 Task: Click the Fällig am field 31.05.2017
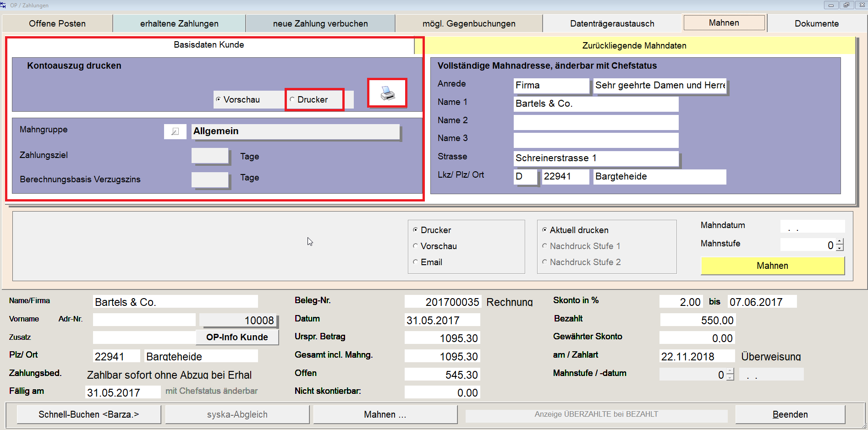123,392
